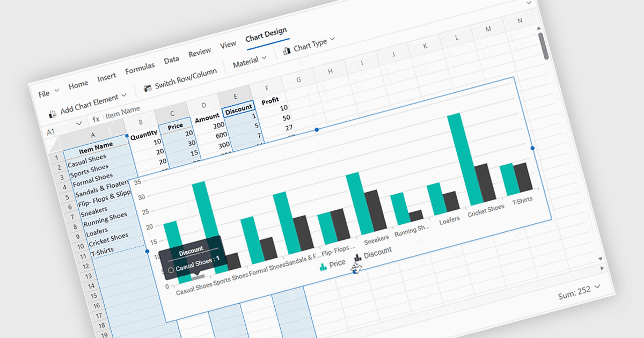Click the Sports Shoes cell in column A
Viewport: 644px width, 338px height.
pyautogui.click(x=89, y=171)
